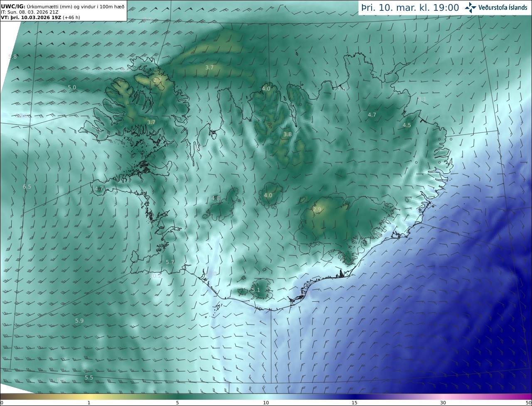Click the 'UWC/IG: Úrkomumætti (mm) og vindur' title
This screenshot has width=532, height=406.
(x=63, y=7)
